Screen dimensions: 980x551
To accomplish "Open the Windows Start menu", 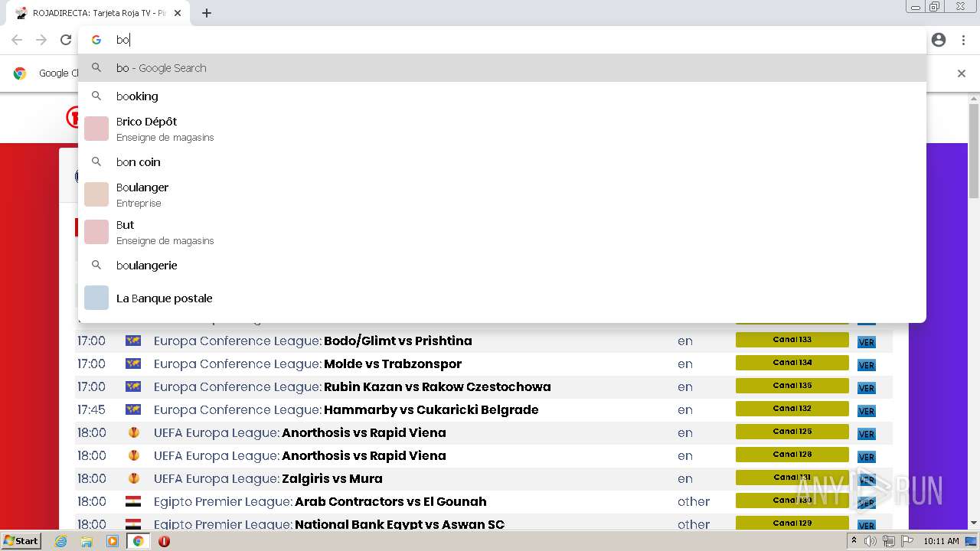I will coord(21,540).
